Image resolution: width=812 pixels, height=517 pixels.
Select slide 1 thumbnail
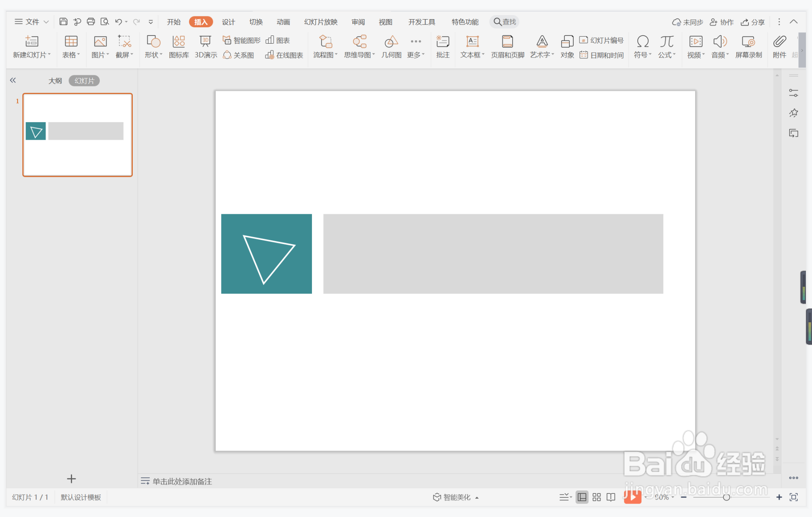(77, 135)
